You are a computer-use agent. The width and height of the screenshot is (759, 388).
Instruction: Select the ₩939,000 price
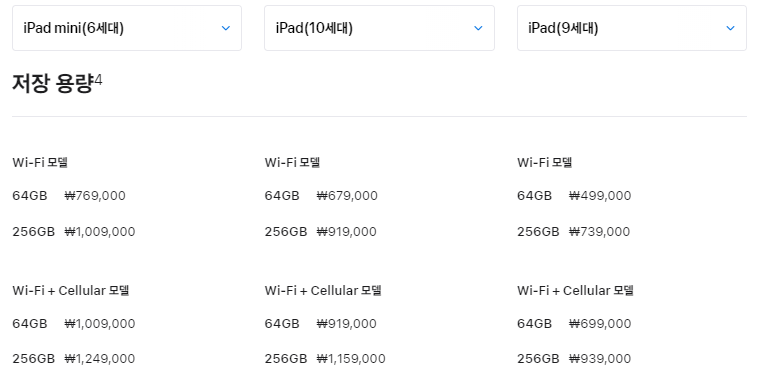pyautogui.click(x=600, y=358)
